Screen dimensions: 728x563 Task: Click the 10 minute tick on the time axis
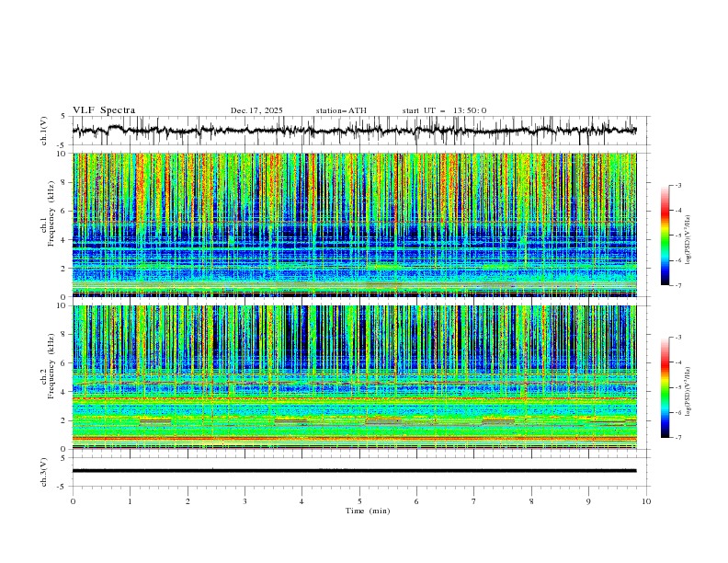click(646, 500)
